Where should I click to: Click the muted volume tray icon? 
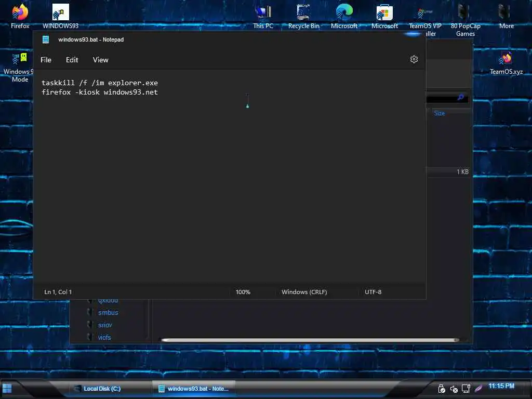[x=454, y=389]
